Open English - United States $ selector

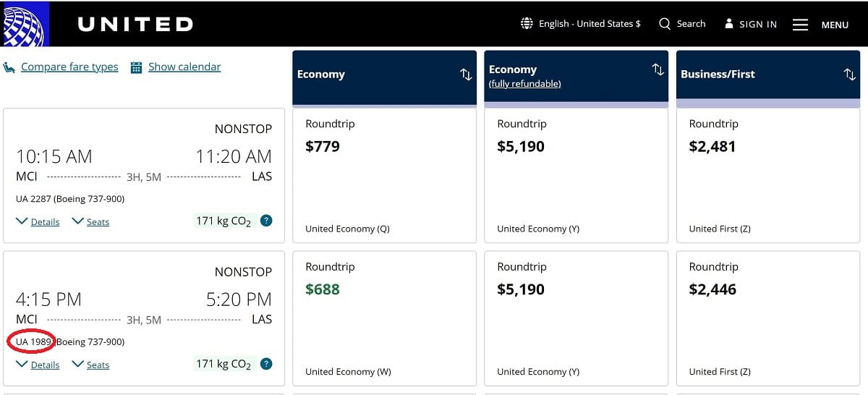tap(590, 24)
